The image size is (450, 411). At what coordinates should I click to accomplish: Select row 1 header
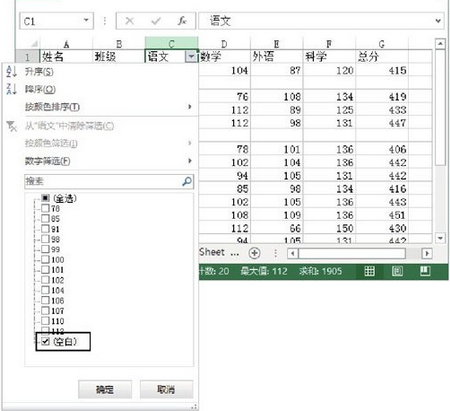(x=28, y=57)
